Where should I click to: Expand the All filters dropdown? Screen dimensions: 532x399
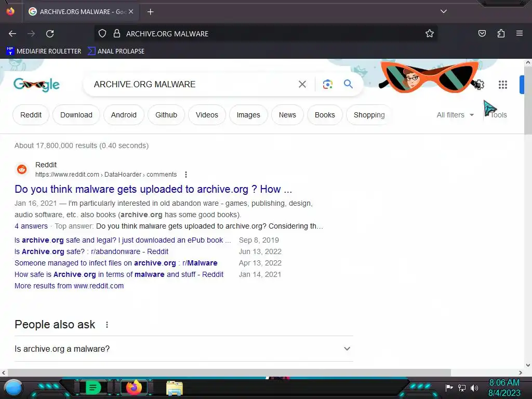(455, 115)
